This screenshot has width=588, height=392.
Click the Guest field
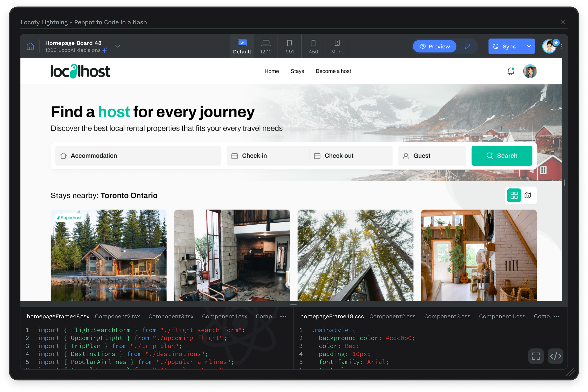(x=432, y=156)
